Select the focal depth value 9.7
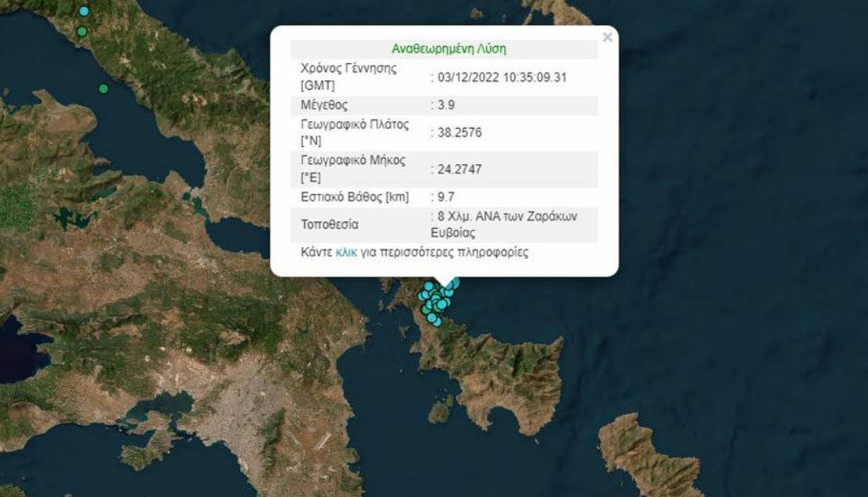 445,197
